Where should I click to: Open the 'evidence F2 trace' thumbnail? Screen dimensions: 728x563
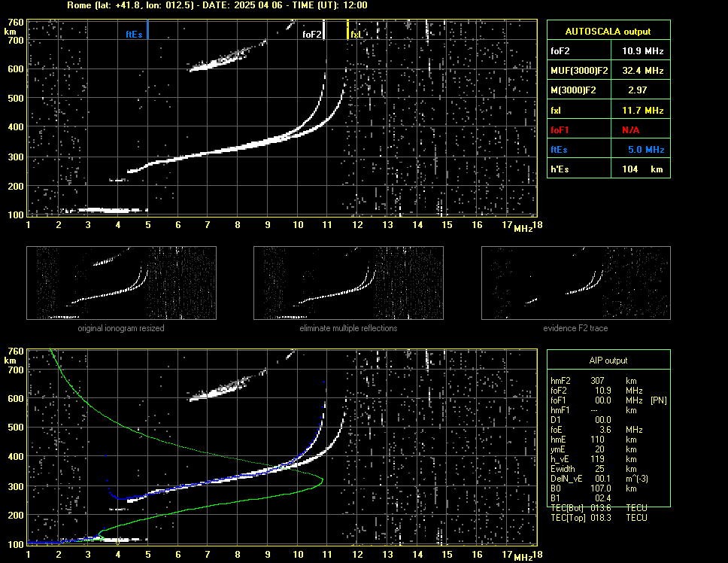coord(576,283)
